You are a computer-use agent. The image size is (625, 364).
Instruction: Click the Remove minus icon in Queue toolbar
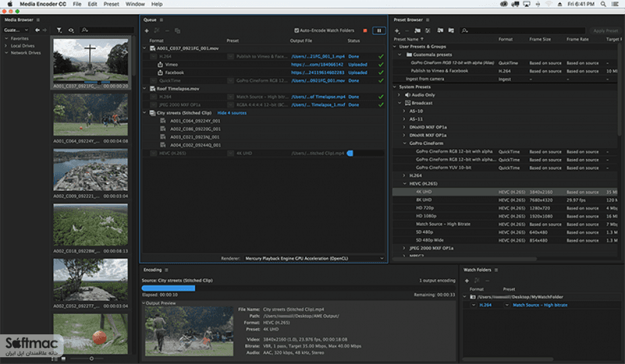[x=167, y=30]
